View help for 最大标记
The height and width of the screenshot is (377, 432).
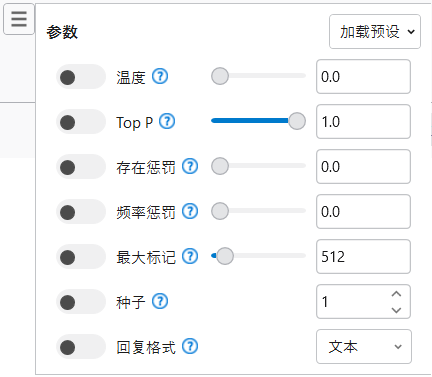190,256
